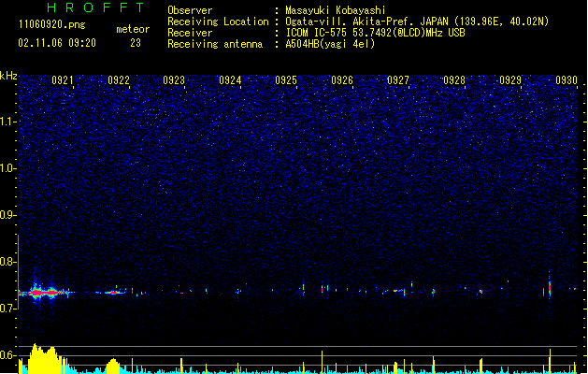Click the 0926 time marker
This screenshot has width=588, height=374.
[342, 80]
